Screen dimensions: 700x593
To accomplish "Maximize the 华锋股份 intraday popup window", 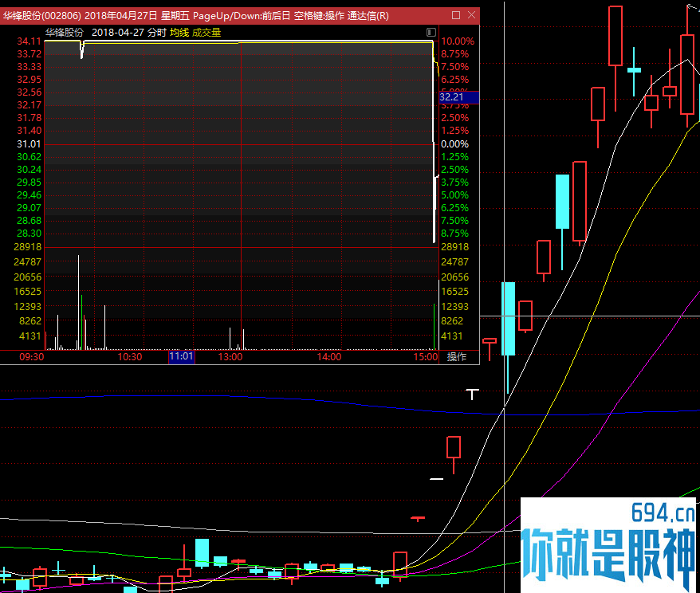I will (x=456, y=15).
